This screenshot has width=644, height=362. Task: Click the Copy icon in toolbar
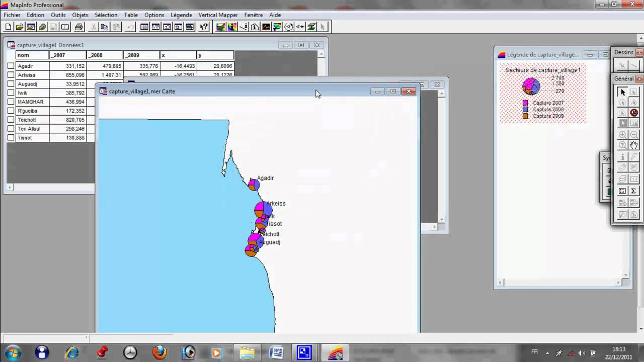[105, 27]
